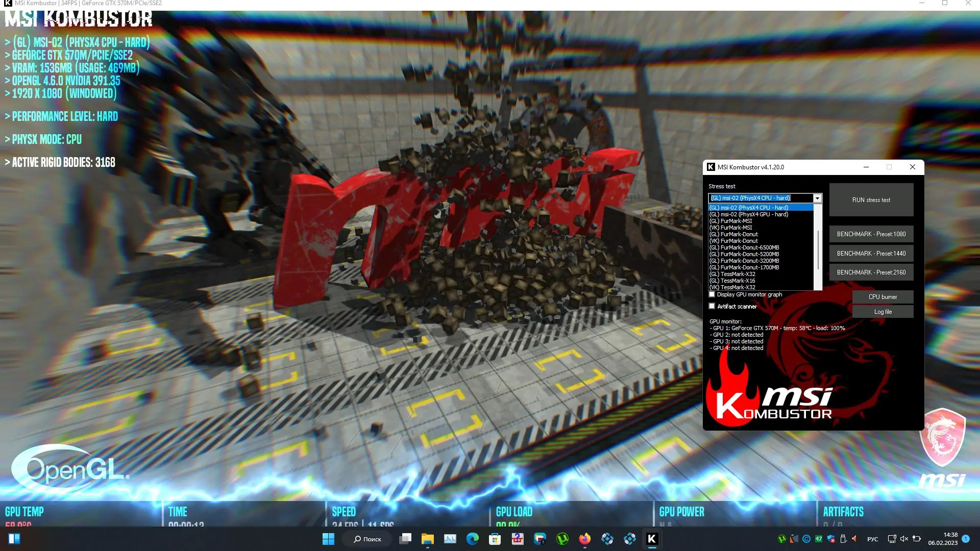Open Microsoft Edge from the taskbar
The image size is (980, 551).
(x=473, y=539)
